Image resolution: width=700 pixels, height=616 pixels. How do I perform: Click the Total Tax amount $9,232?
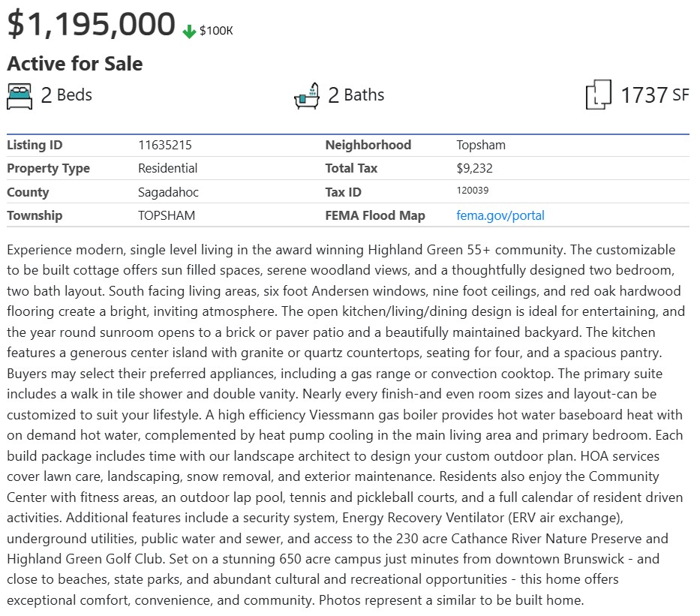tap(474, 168)
